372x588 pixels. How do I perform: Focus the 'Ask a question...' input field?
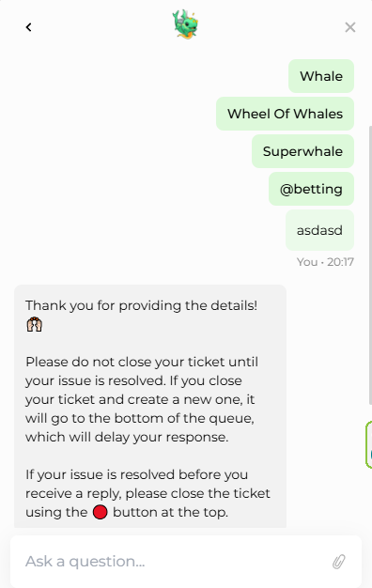pos(186,562)
